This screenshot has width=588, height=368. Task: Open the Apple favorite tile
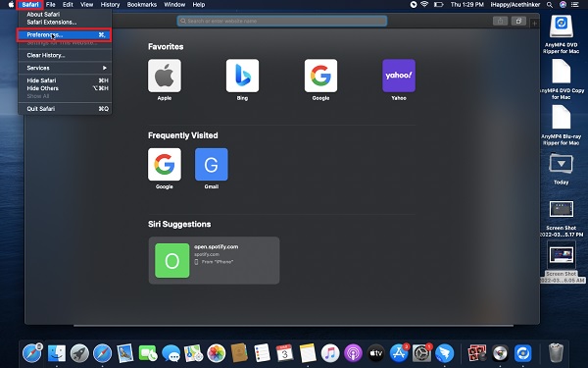[x=165, y=76]
